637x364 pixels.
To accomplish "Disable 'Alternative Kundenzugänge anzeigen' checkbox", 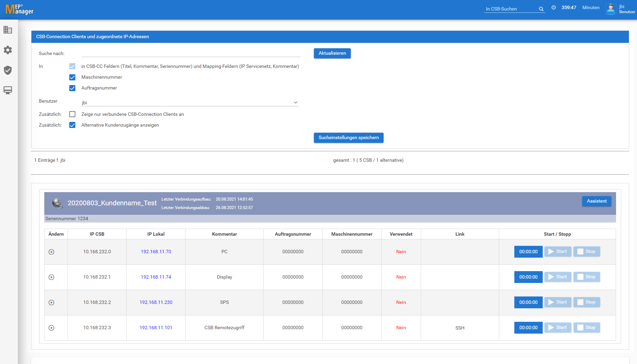I will pyautogui.click(x=72, y=125).
